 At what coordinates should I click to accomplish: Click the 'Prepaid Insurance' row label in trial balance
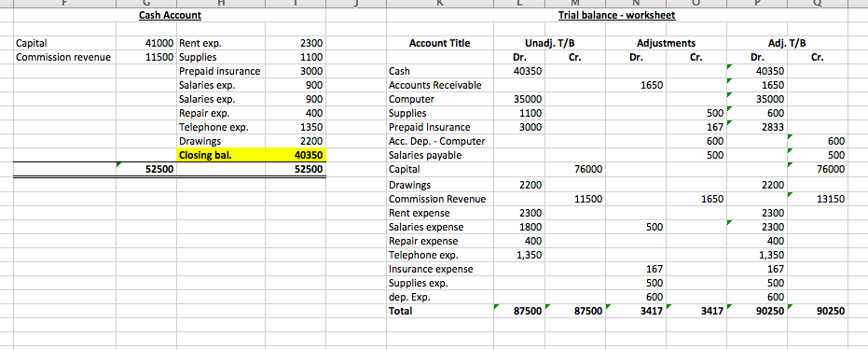[x=439, y=127]
